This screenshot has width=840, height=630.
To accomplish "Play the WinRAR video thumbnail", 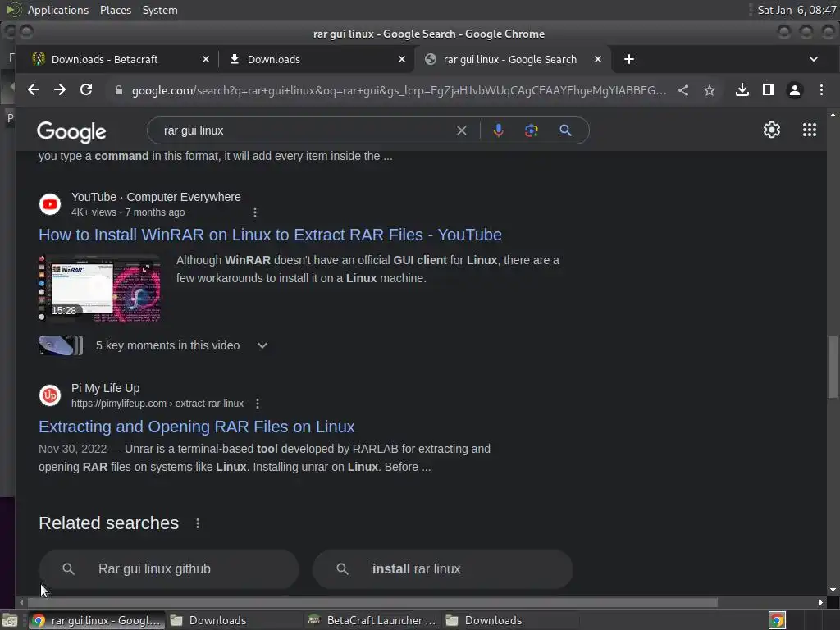I will click(x=99, y=288).
